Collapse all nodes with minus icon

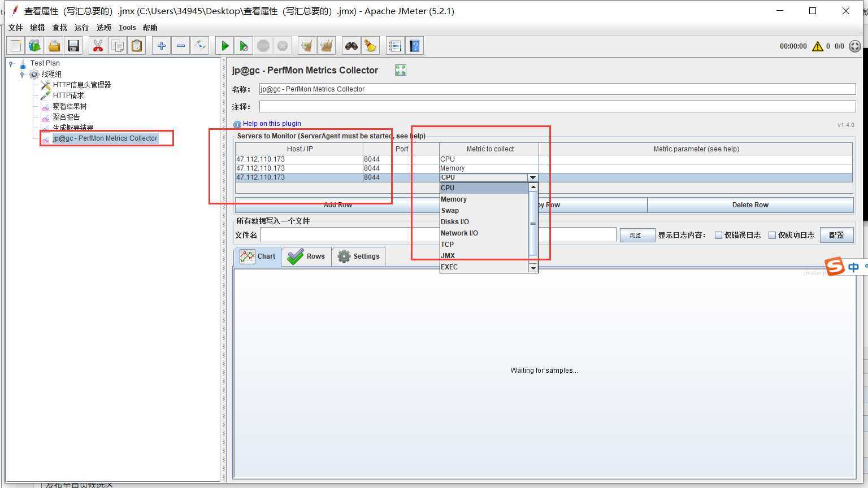coord(181,46)
